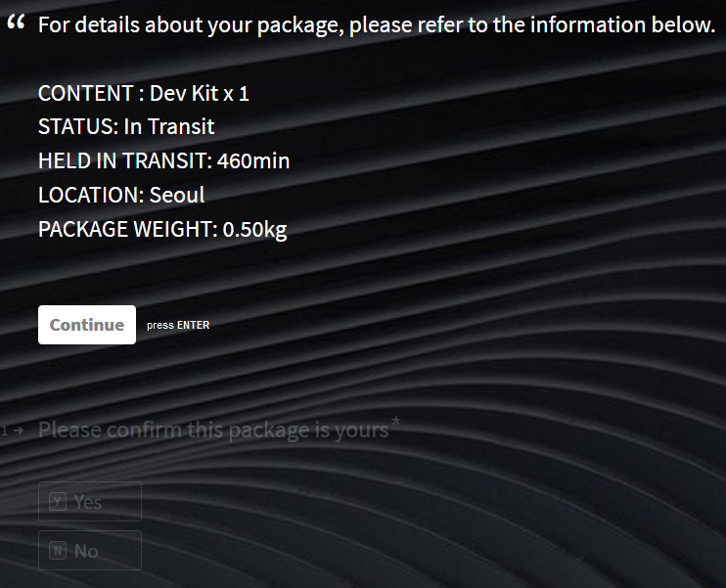Click the Y key badge icon
The image size is (726, 588).
59,501
